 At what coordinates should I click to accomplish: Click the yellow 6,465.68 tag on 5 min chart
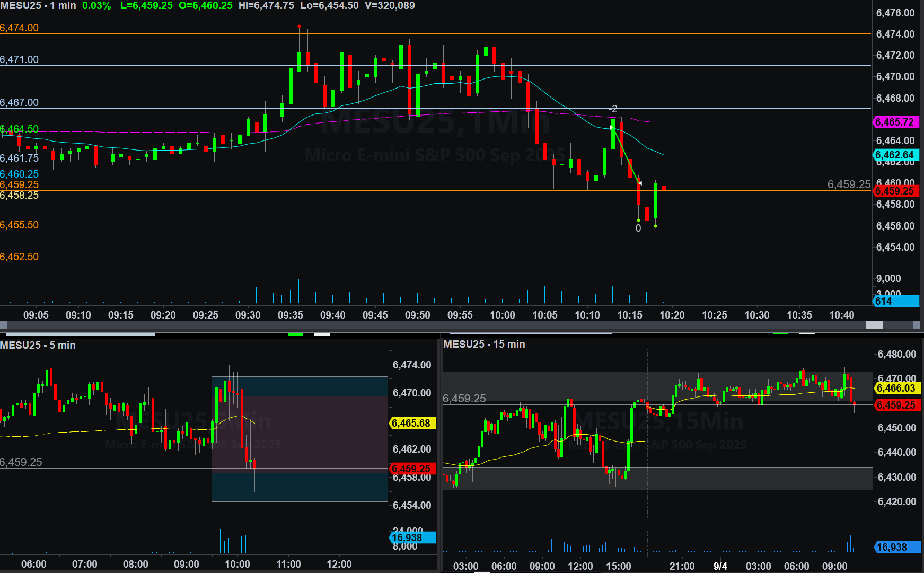(x=412, y=423)
